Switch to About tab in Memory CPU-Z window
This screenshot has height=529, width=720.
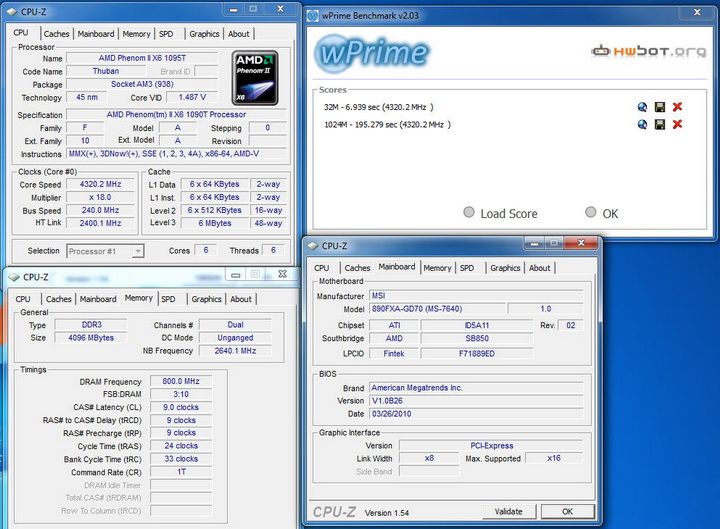pyautogui.click(x=241, y=299)
